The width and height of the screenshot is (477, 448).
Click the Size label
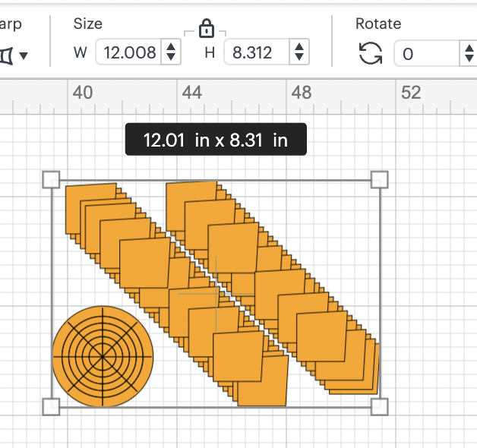(87, 24)
